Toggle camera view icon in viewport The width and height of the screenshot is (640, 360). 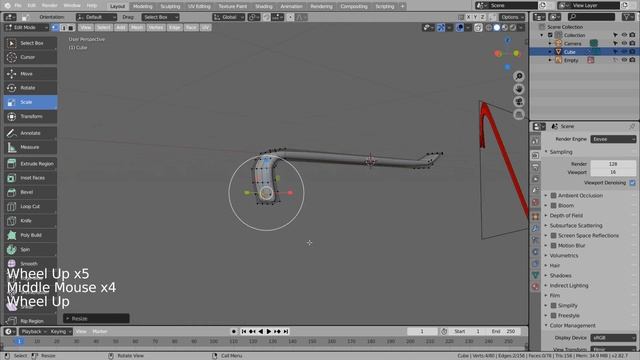[x=519, y=102]
